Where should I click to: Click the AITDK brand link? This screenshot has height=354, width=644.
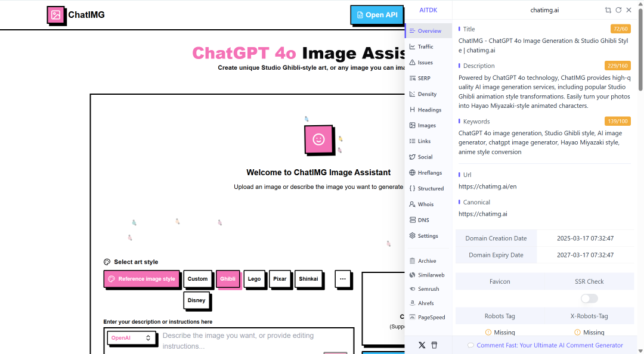coord(428,10)
